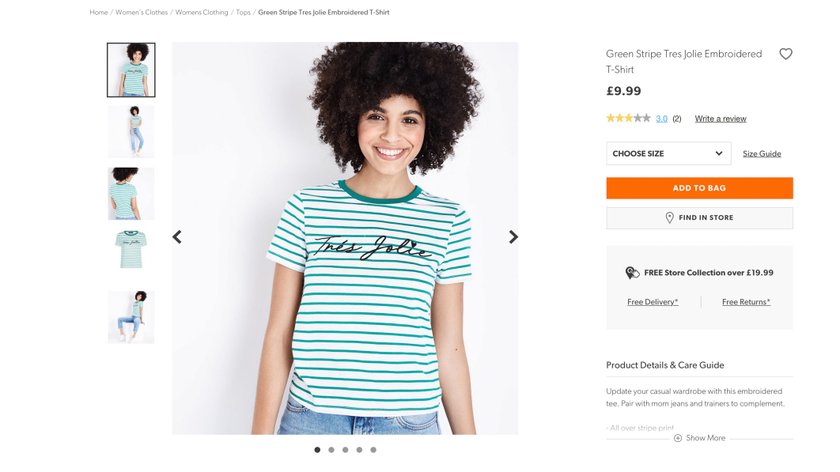Open the Free Returns link
The image size is (840, 472).
coord(746,302)
